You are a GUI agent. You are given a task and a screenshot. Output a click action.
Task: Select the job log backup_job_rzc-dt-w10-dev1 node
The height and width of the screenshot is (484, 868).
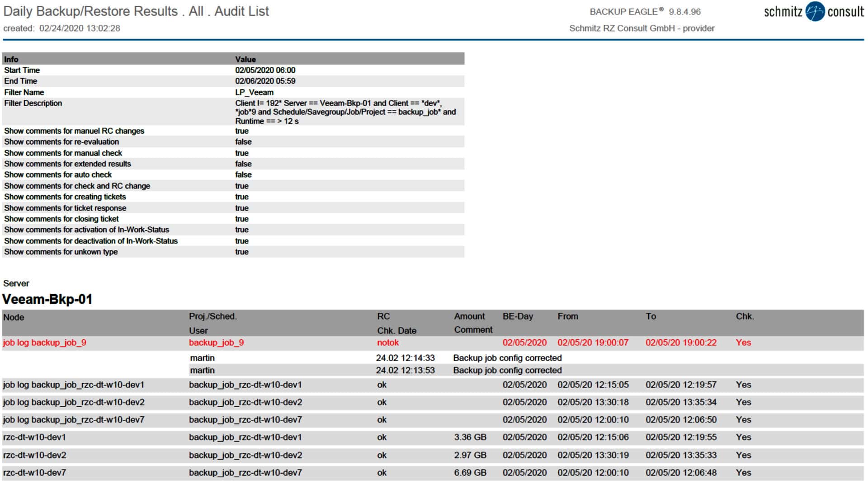(74, 385)
